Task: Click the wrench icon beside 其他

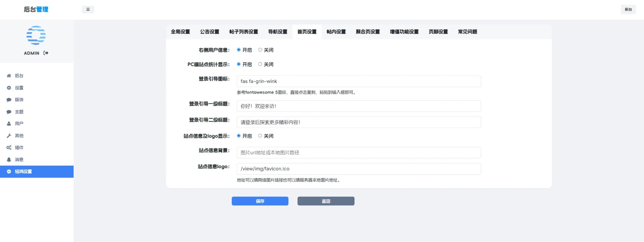Action: (x=9, y=136)
